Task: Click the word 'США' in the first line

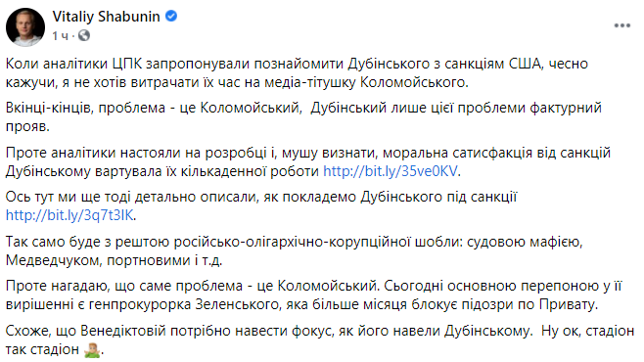Action: (525, 64)
